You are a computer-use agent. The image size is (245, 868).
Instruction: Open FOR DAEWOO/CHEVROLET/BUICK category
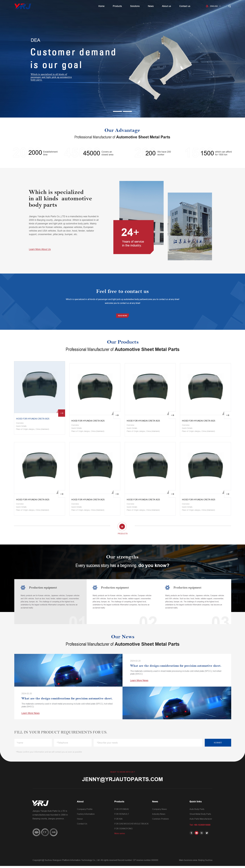click(x=131, y=824)
